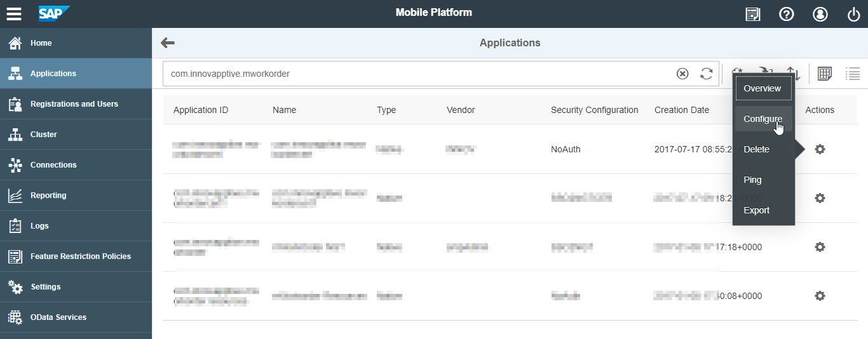Clear the search field with X icon
868x339 pixels.
pos(682,74)
